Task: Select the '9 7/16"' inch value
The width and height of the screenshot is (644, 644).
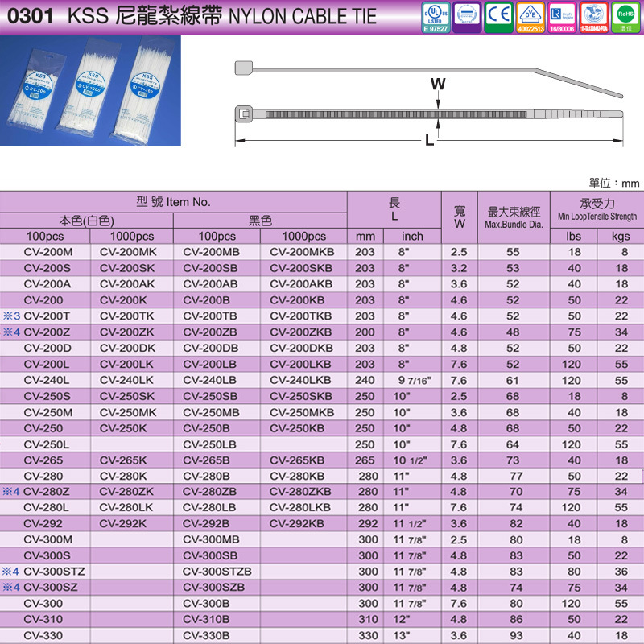Action: pos(415,381)
